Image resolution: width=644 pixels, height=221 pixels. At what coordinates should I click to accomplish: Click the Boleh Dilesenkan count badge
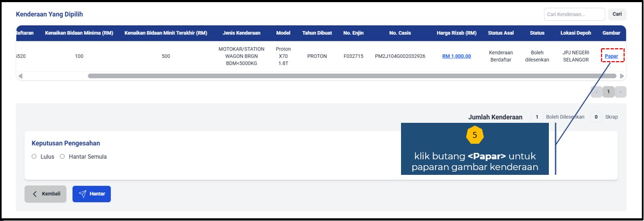(537, 117)
